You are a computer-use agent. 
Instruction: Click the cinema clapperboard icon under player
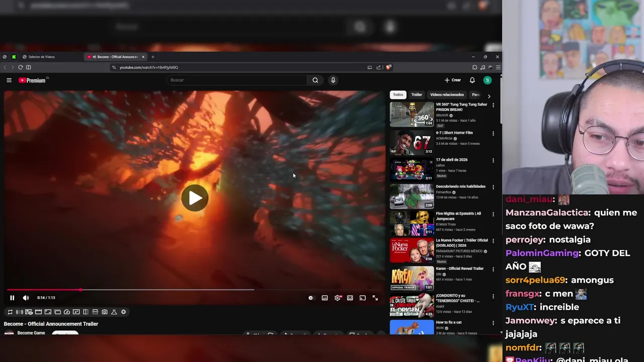38,312
